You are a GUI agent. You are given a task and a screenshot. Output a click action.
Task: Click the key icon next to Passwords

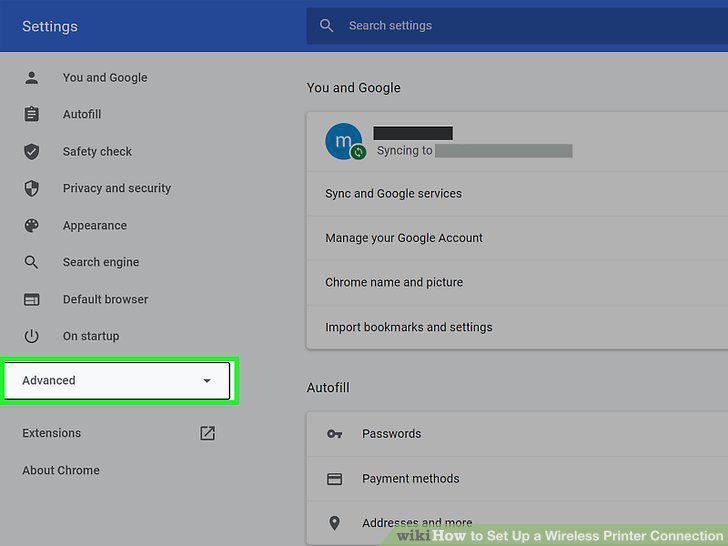click(x=334, y=434)
